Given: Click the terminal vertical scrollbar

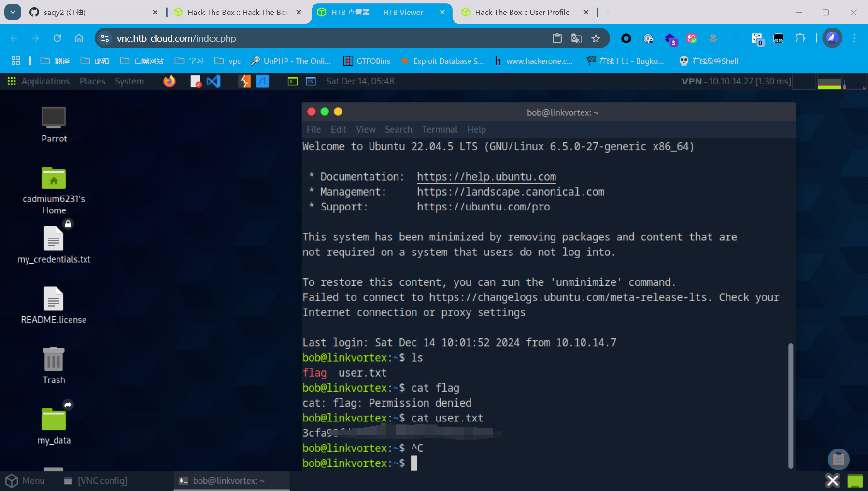Looking at the screenshot, I should tap(790, 406).
